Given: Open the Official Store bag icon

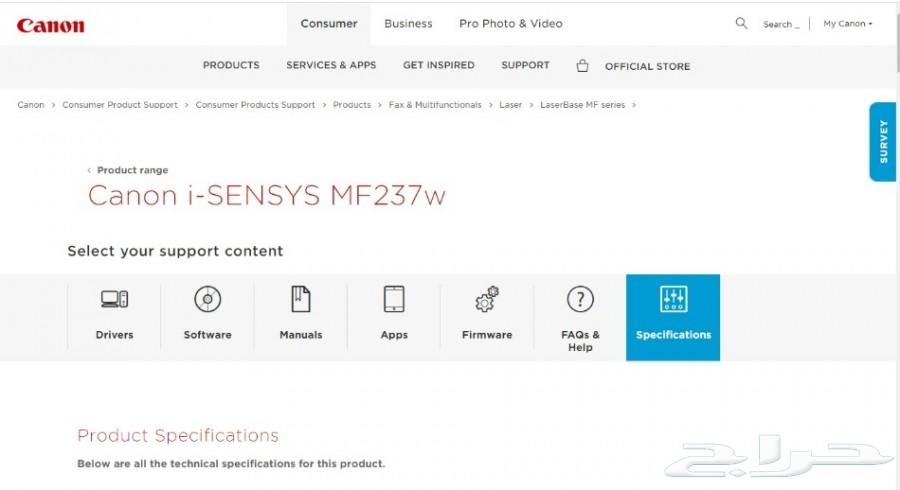Looking at the screenshot, I should 582,66.
